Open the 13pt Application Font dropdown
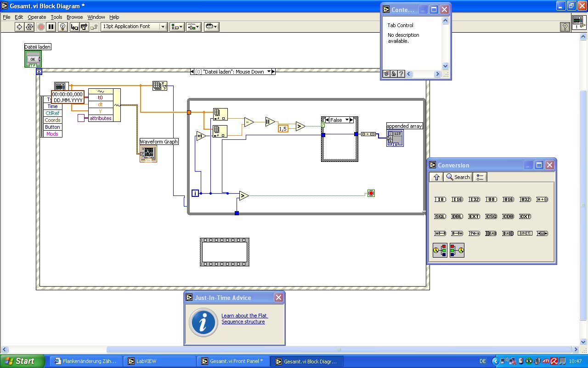Viewport: 588px width, 368px height. (134, 27)
